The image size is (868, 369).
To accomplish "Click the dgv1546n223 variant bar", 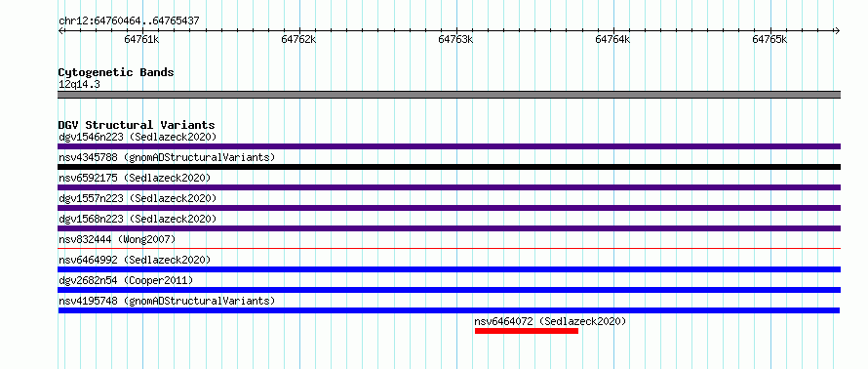I will [449, 146].
